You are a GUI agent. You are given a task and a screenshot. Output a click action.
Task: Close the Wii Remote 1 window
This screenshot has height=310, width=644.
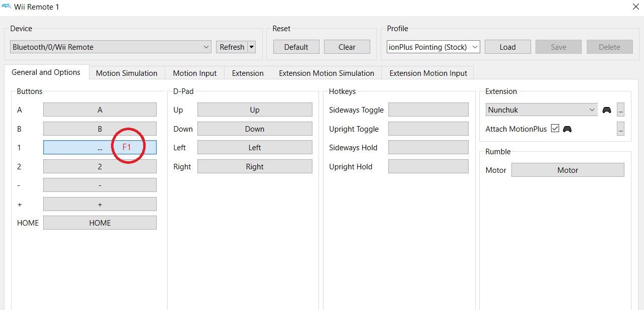pyautogui.click(x=635, y=7)
